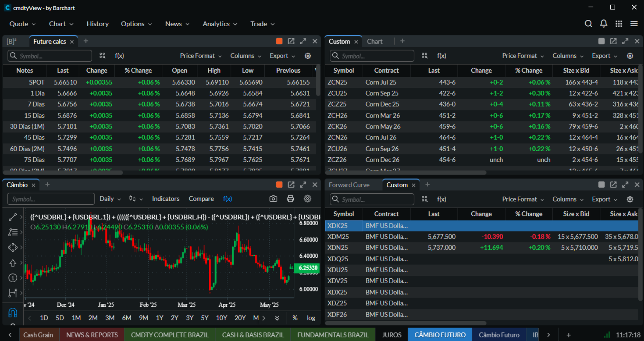644x341 pixels.
Task: Open the Cash Grain workspace tab
Action: click(x=38, y=335)
